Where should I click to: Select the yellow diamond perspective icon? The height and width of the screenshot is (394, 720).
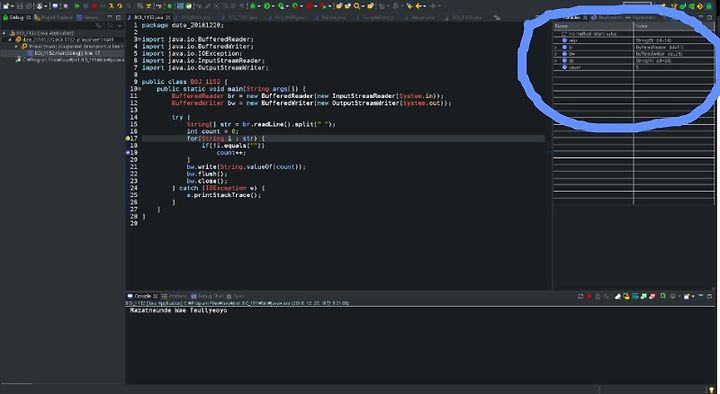click(700, 6)
